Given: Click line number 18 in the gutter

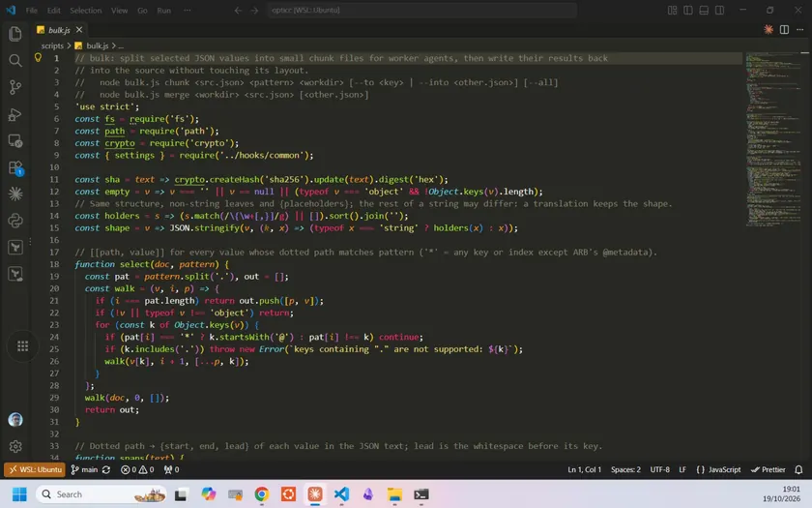Looking at the screenshot, I should tap(54, 264).
